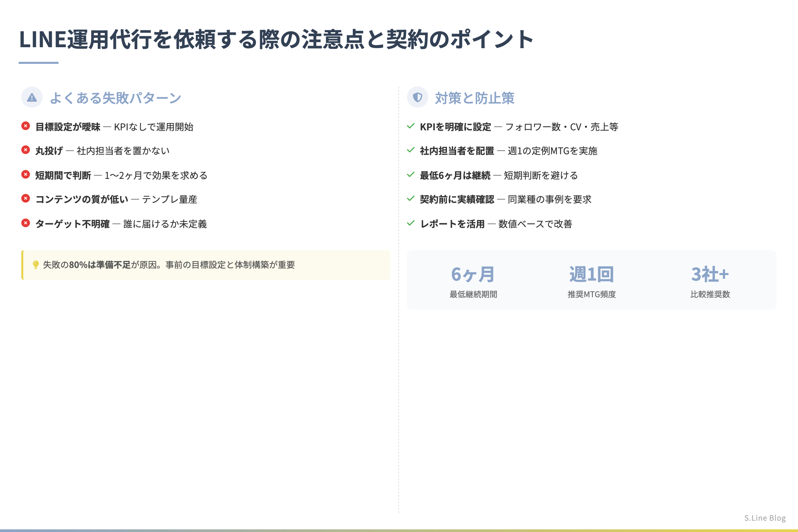Click the text 社内担当者を配置 — 週1の定例MTGを実施
This screenshot has height=532, width=798.
(509, 151)
